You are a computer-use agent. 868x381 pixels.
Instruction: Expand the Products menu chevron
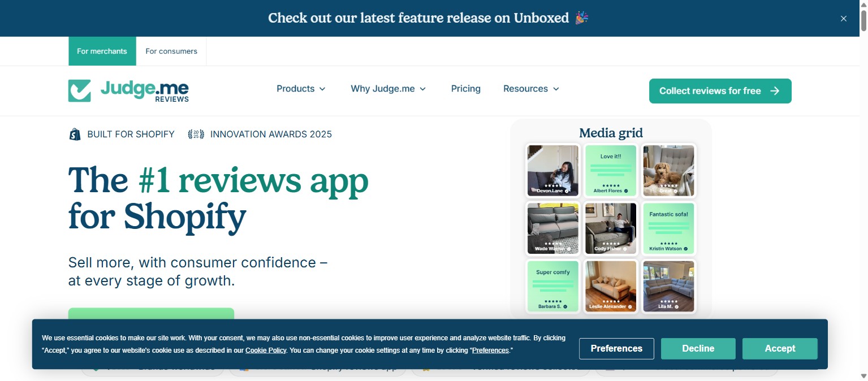pos(322,89)
